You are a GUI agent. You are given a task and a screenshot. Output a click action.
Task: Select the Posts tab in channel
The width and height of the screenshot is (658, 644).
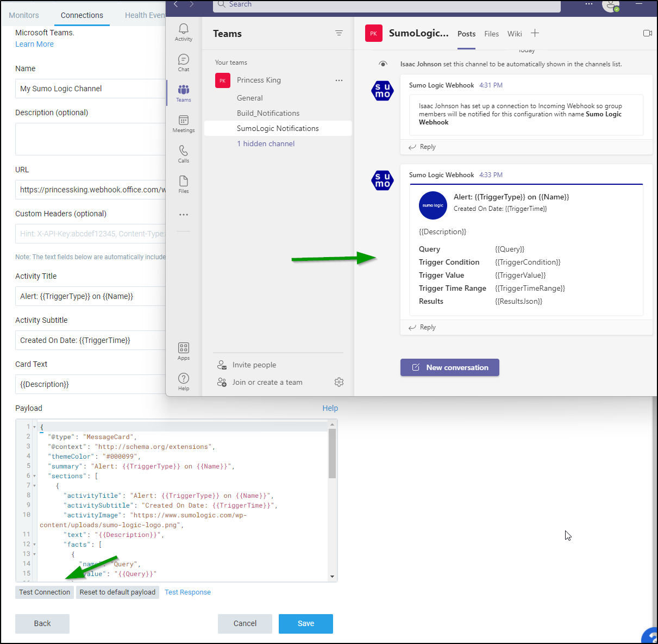(x=466, y=34)
